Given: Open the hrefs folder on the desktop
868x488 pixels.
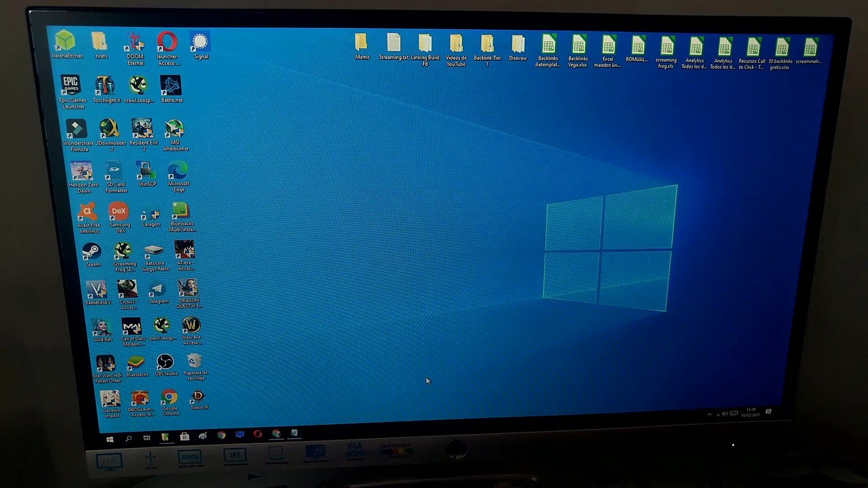Looking at the screenshot, I should tap(100, 45).
